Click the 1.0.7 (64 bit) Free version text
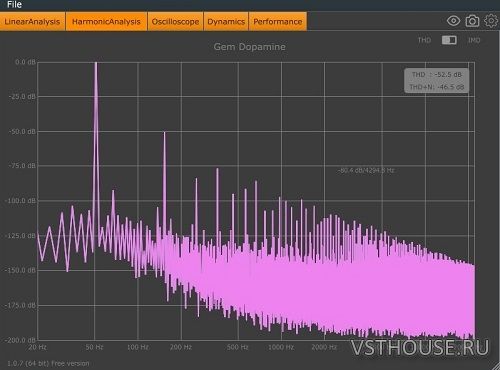Screen dimensions: 500x370 coord(48,363)
